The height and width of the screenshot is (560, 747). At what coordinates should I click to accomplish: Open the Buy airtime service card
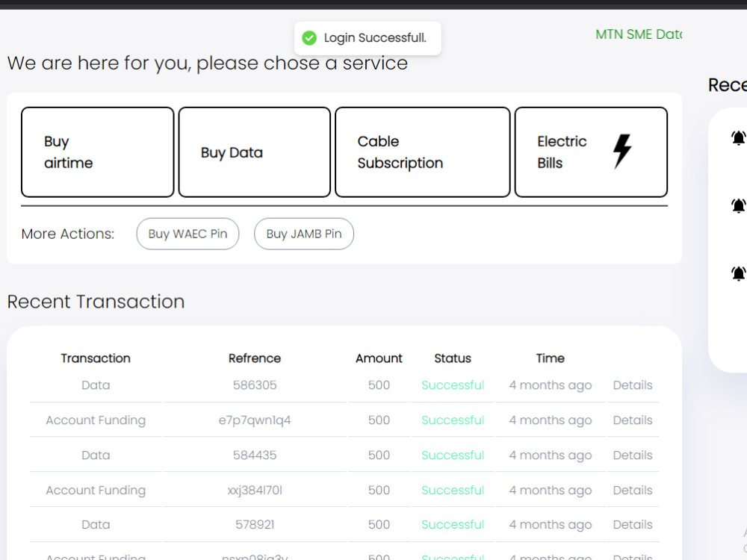98,152
